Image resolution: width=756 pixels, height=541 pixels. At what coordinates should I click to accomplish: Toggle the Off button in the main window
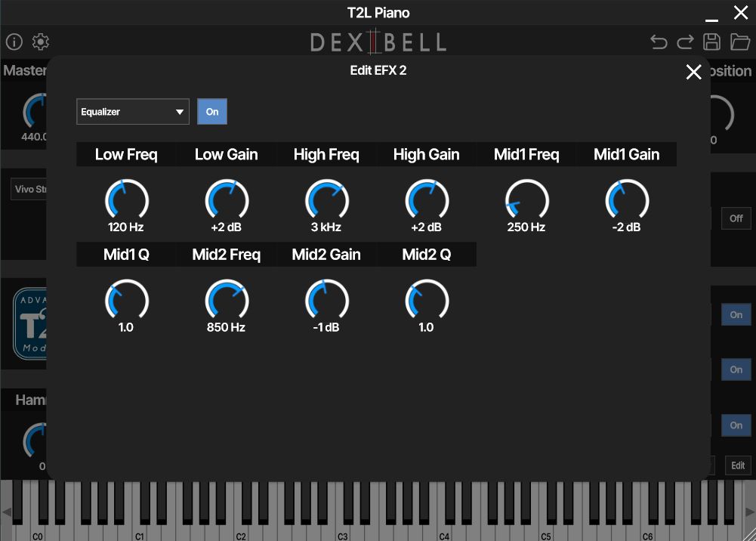click(736, 218)
